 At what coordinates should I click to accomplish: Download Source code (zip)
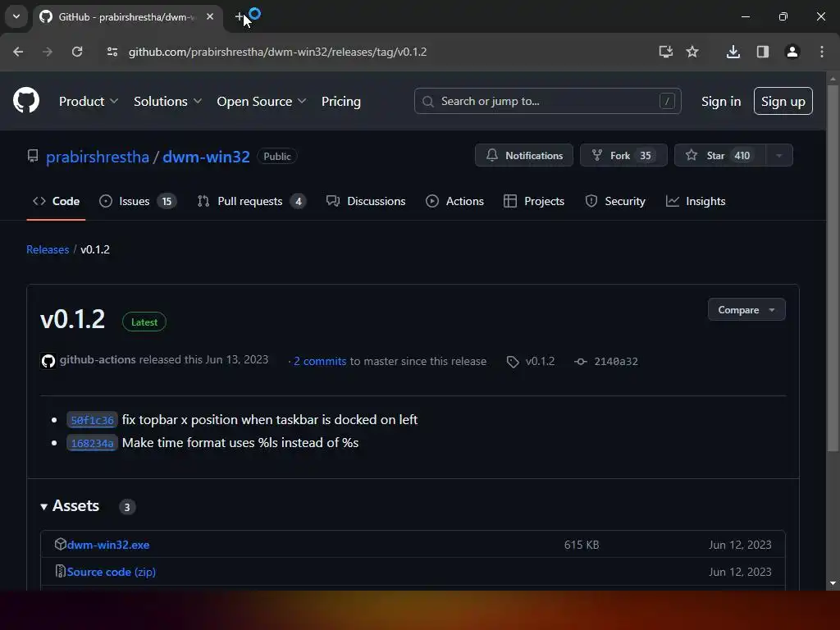click(x=112, y=572)
